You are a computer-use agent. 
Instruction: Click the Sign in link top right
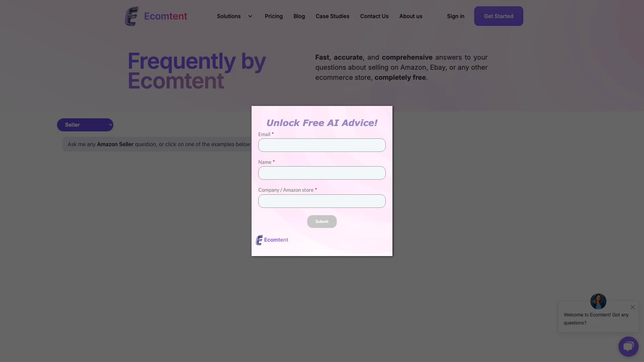[x=455, y=16]
